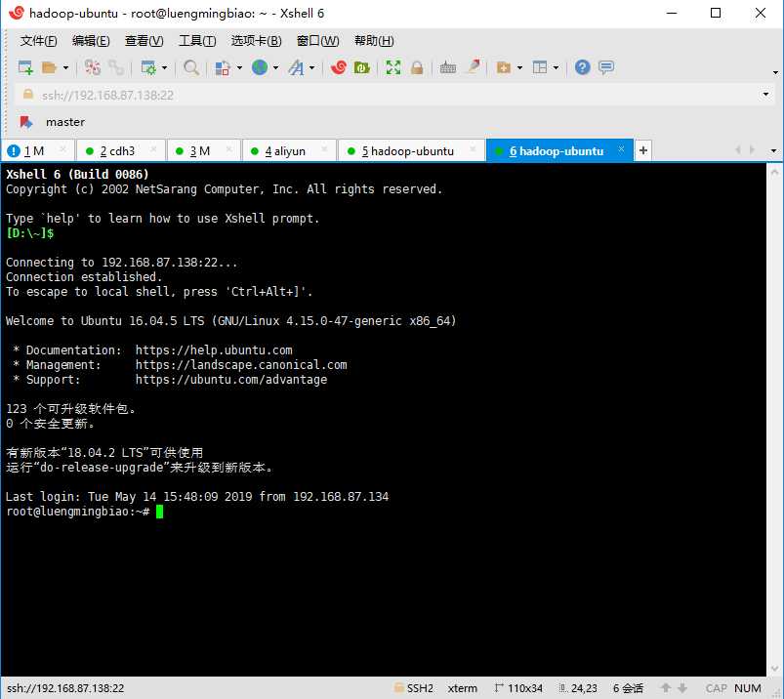Image resolution: width=784 pixels, height=699 pixels.
Task: Expand the font dropdown arrow
Action: coord(312,67)
